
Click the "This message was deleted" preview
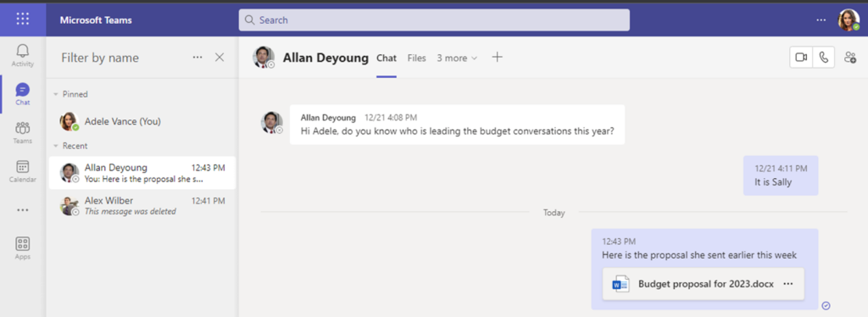pos(130,211)
